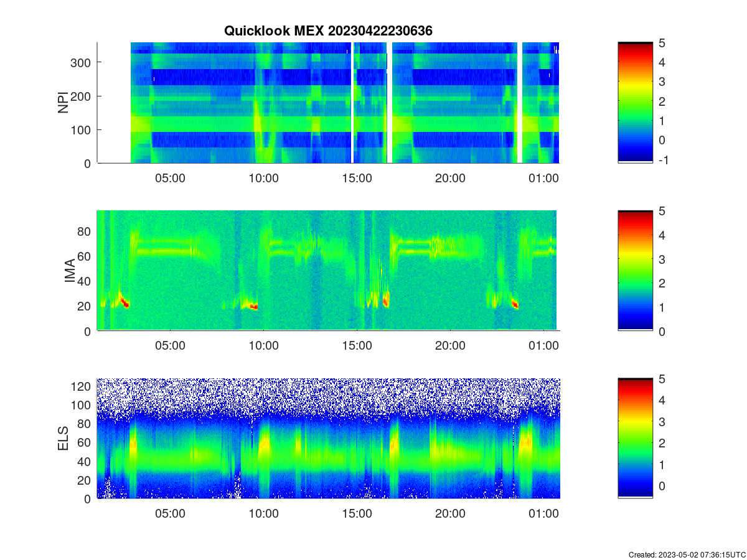Viewport: 747px width, 560px height.
Task: Click the "60" tick on the IMA axis
Action: 85,256
